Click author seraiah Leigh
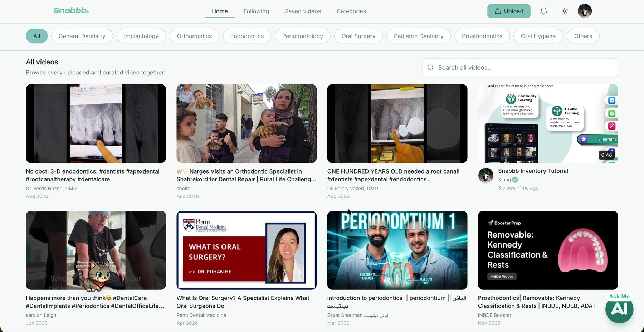The height and width of the screenshot is (332, 644). click(x=41, y=315)
